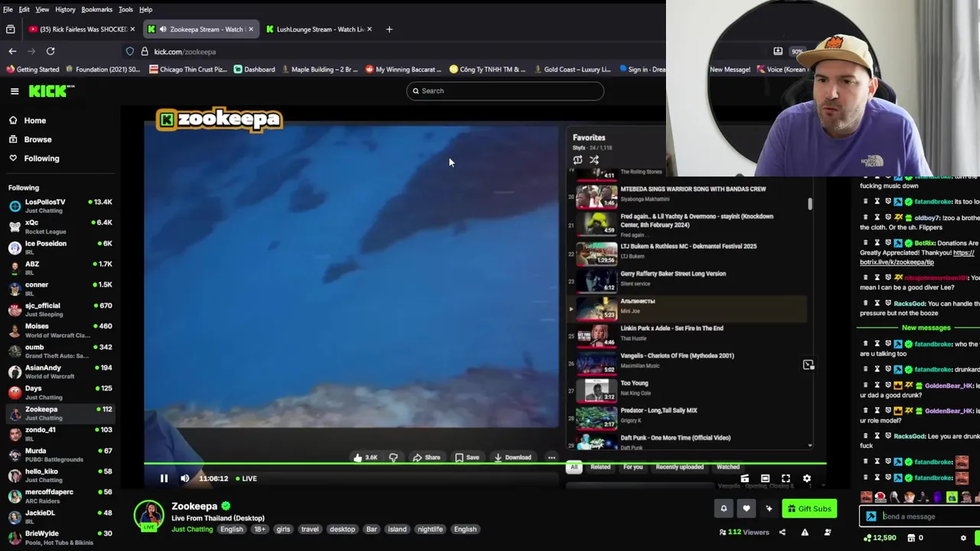Open the Firefox File menu
980x551 pixels.
pos(8,9)
